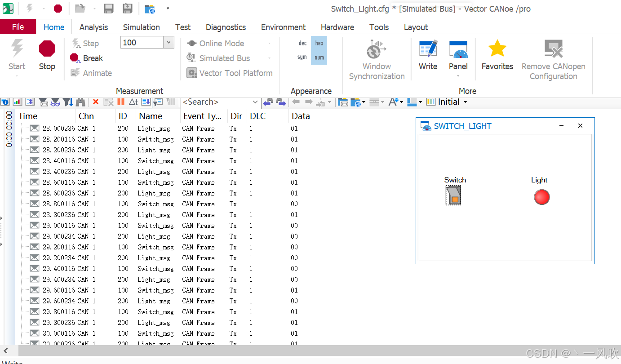Select the trace row at time 30.000116
This screenshot has width=621, height=364.
tap(213, 333)
